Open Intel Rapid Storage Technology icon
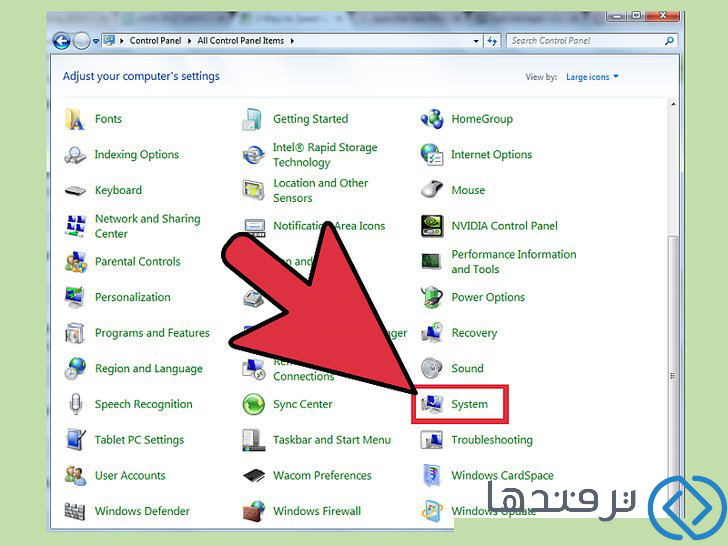Image resolution: width=728 pixels, height=546 pixels. point(254,155)
